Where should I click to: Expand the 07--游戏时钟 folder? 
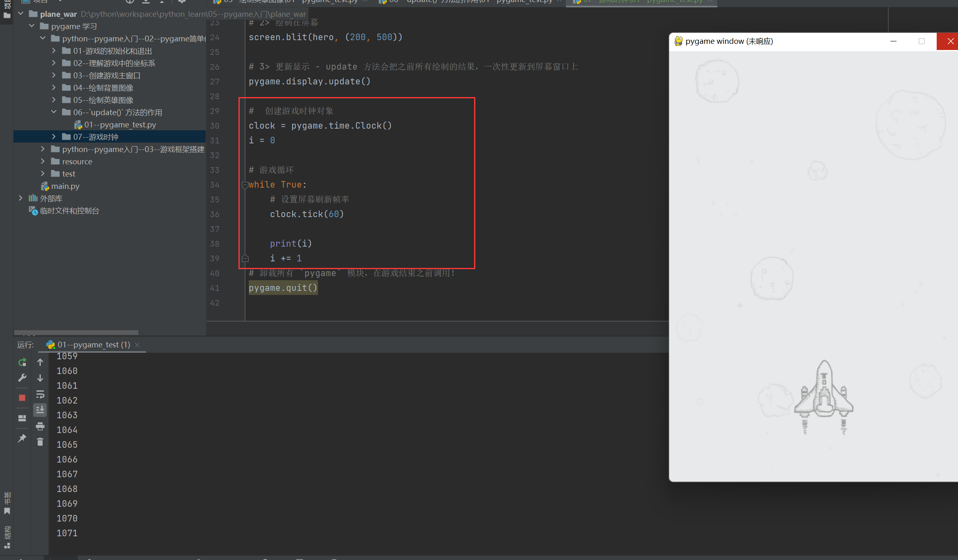[x=54, y=136]
